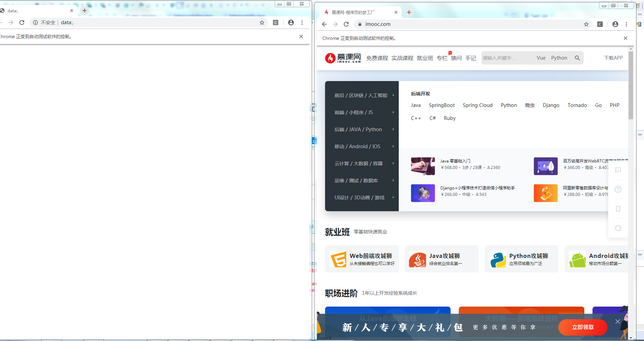Open profile icon in data: window
The image size is (644, 341).
291,22
